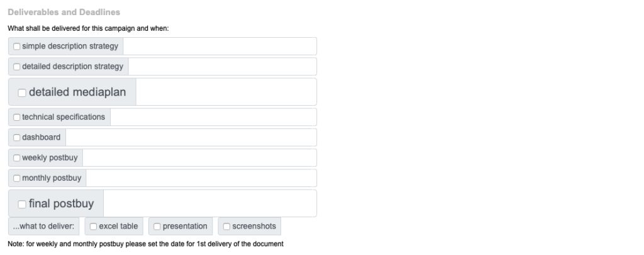Tick the detailed description strategy checkbox
The width and height of the screenshot is (644, 255).
coord(16,67)
